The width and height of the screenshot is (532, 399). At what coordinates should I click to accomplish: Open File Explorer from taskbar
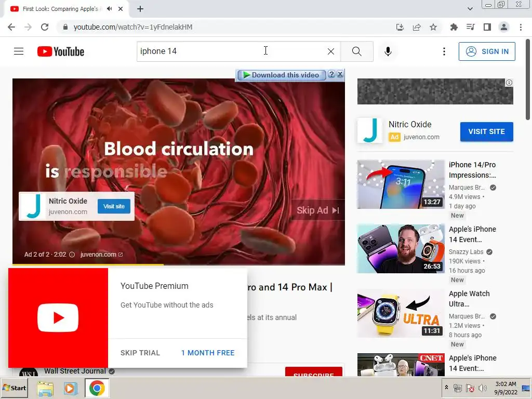point(45,389)
